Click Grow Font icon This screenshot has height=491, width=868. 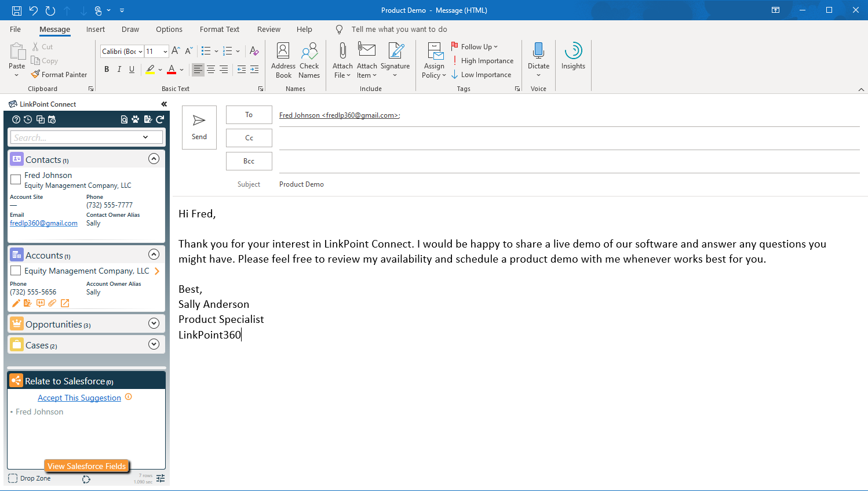[176, 51]
